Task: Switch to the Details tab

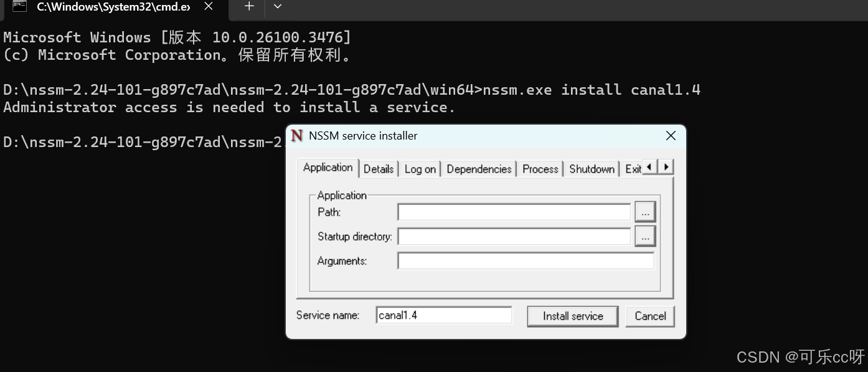Action: (x=379, y=169)
